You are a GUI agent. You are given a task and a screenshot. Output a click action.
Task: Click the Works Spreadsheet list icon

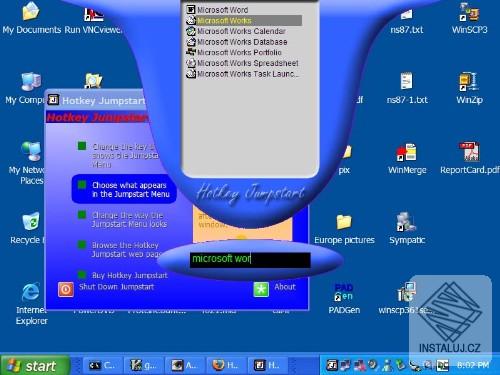[x=191, y=63]
